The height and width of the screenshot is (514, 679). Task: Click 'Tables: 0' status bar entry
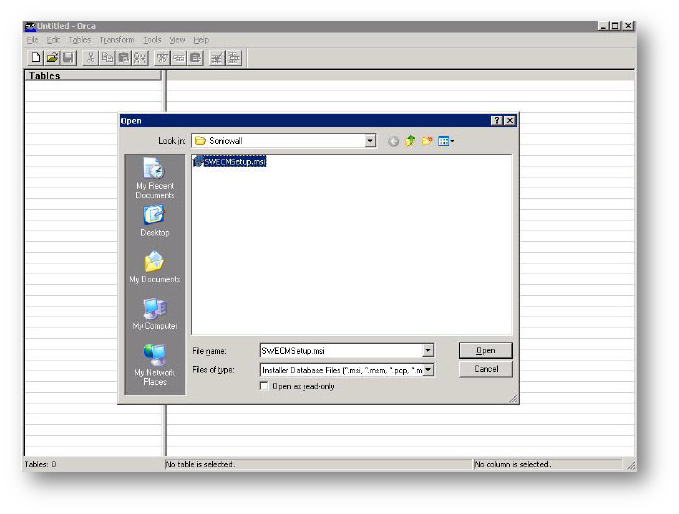point(40,464)
